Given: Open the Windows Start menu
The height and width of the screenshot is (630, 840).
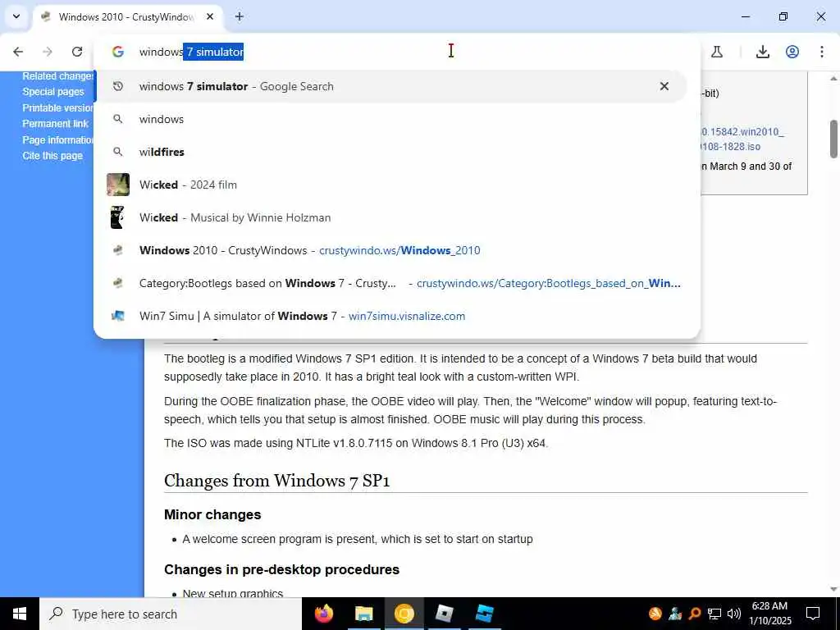Looking at the screenshot, I should click(20, 614).
